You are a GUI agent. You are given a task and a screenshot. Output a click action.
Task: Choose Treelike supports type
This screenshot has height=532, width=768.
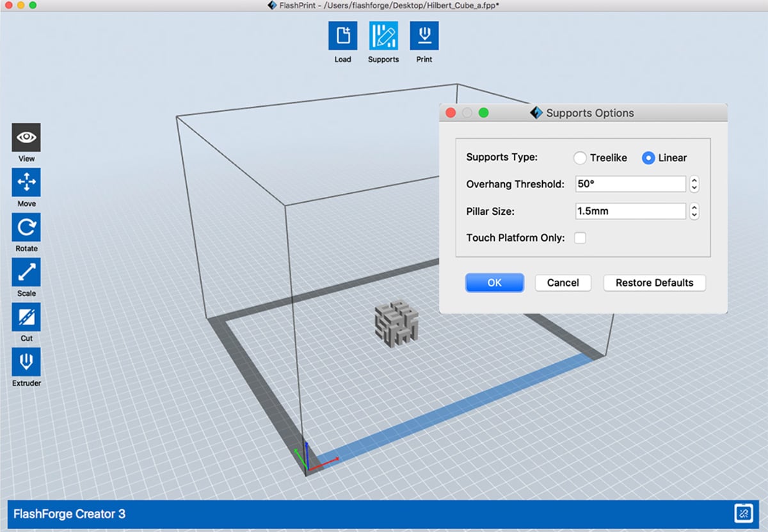pos(580,158)
